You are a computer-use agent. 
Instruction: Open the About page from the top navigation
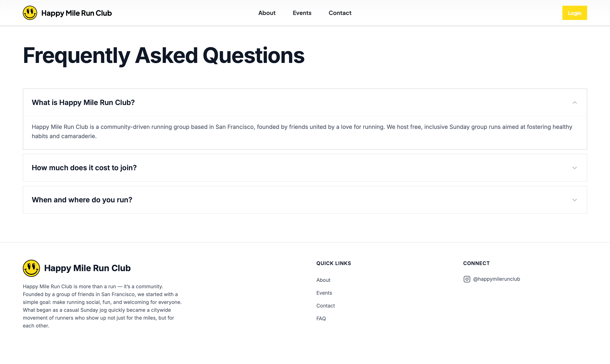coord(267,13)
